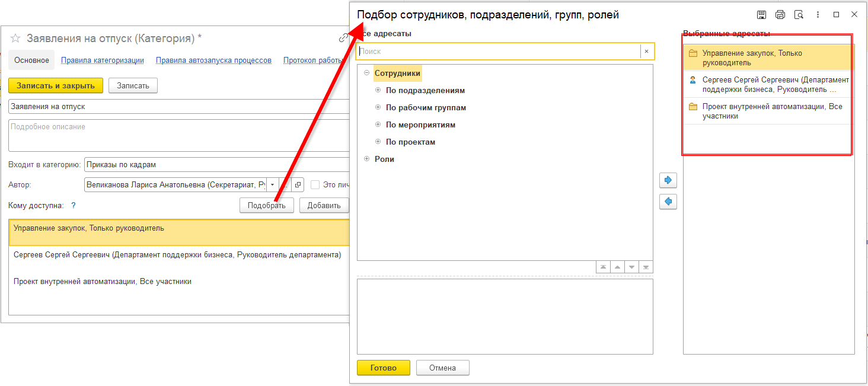Click the open-form icon beside Автор field

(x=298, y=185)
